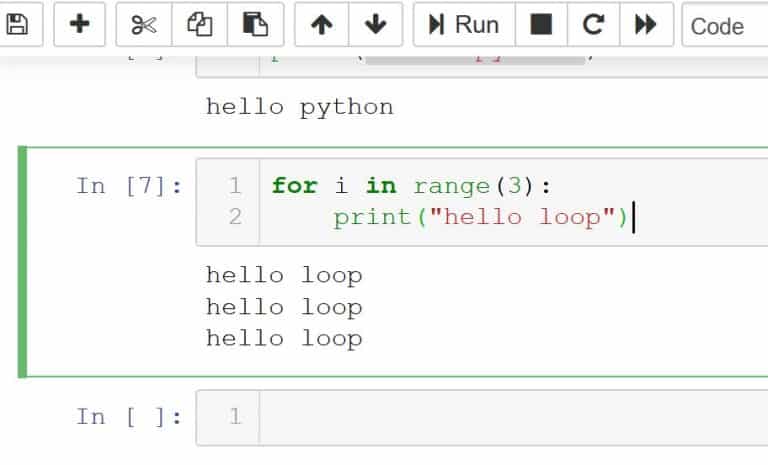
Task: Restart kernel and re-run all cells
Action: (x=646, y=25)
